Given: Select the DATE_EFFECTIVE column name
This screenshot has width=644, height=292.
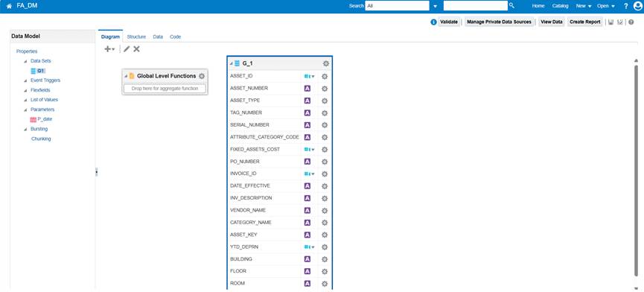Looking at the screenshot, I should [250, 185].
